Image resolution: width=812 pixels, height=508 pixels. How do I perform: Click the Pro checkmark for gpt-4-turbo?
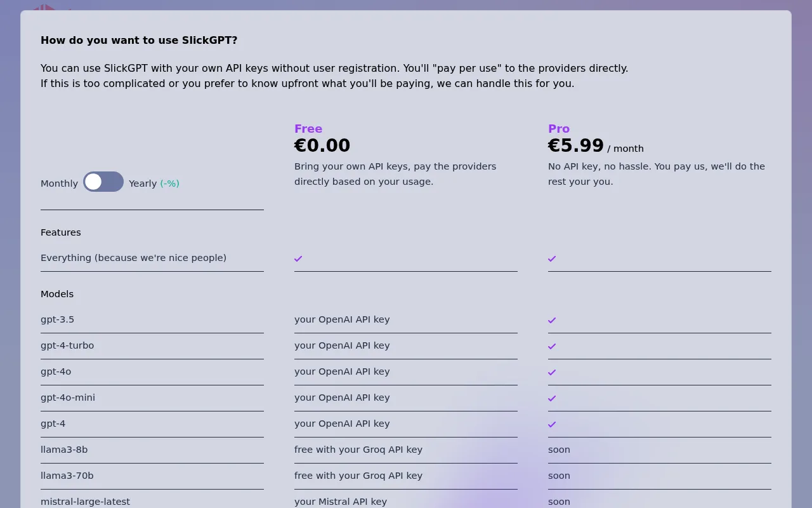tap(552, 346)
